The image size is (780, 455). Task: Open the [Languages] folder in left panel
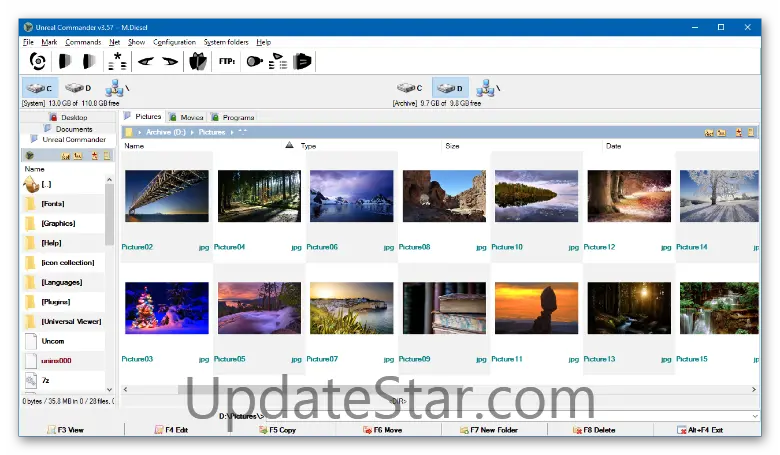(x=61, y=282)
